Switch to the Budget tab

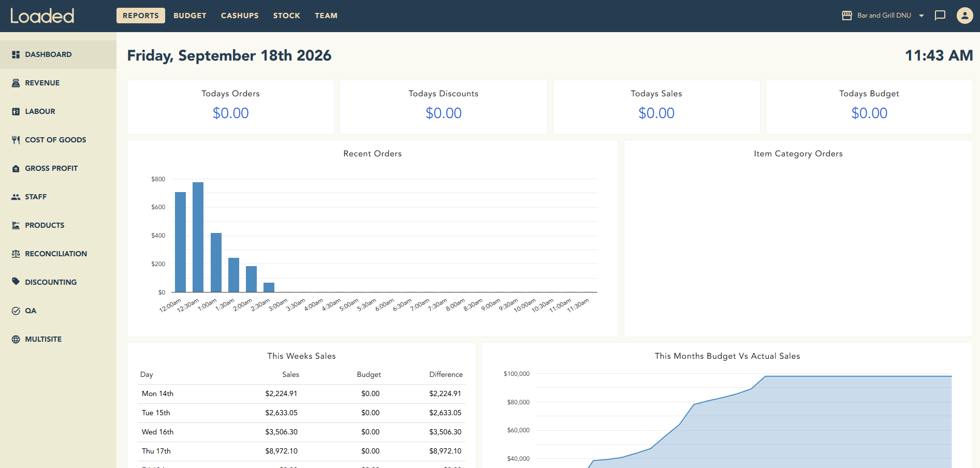[x=190, y=16]
